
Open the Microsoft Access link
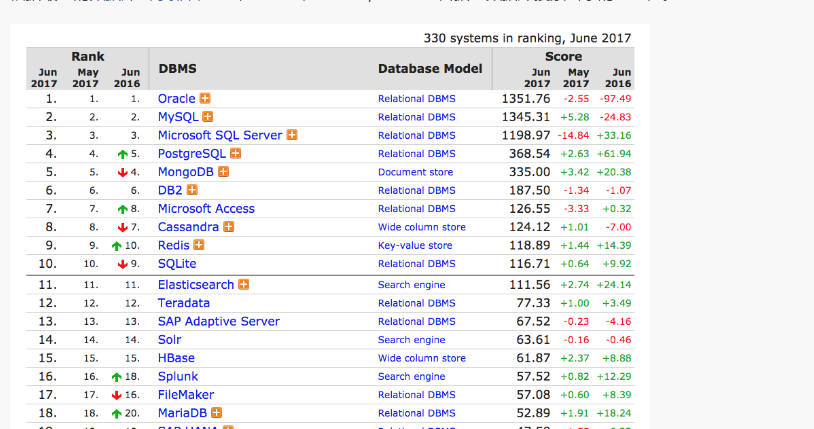(x=206, y=208)
